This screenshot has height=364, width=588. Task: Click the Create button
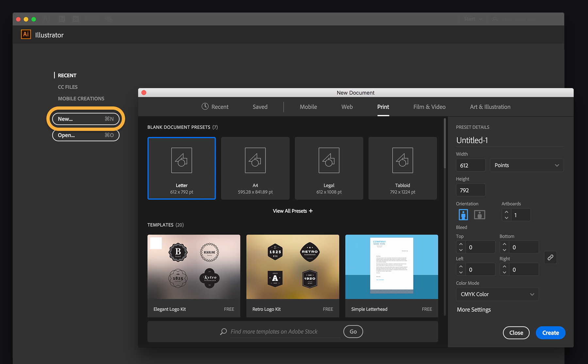click(x=550, y=333)
